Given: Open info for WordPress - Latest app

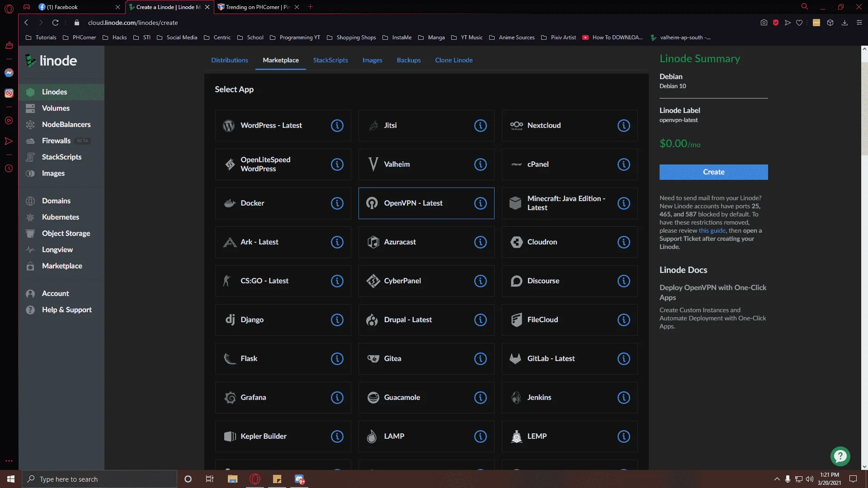Looking at the screenshot, I should [x=337, y=126].
